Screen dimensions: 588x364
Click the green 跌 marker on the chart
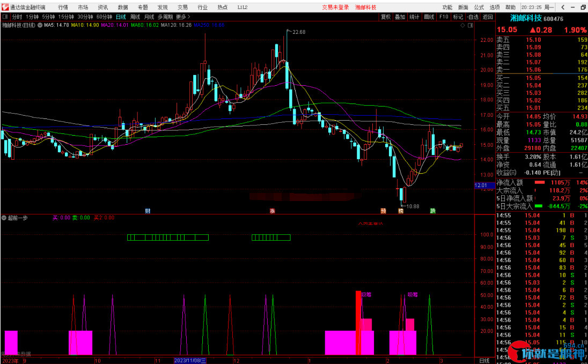point(433,211)
